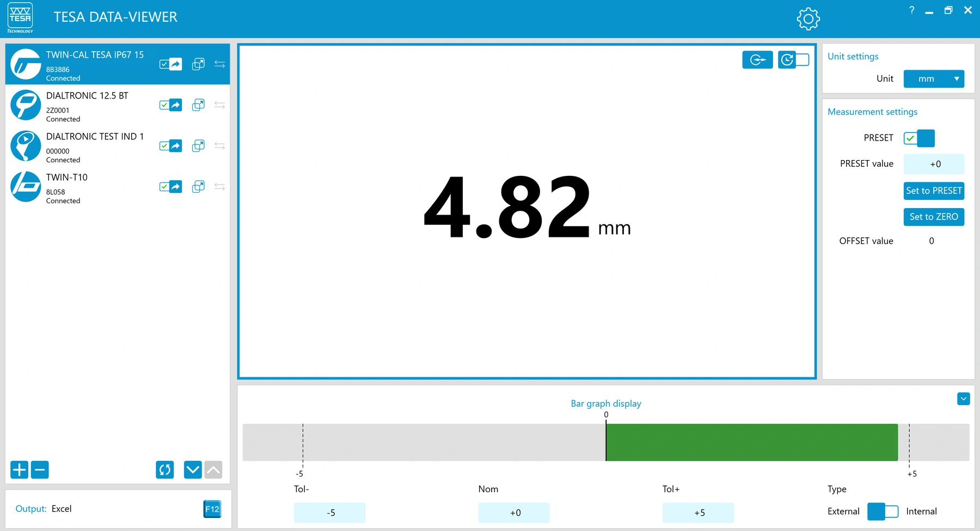
Task: Edit the Tol+ value field
Action: [x=698, y=513]
